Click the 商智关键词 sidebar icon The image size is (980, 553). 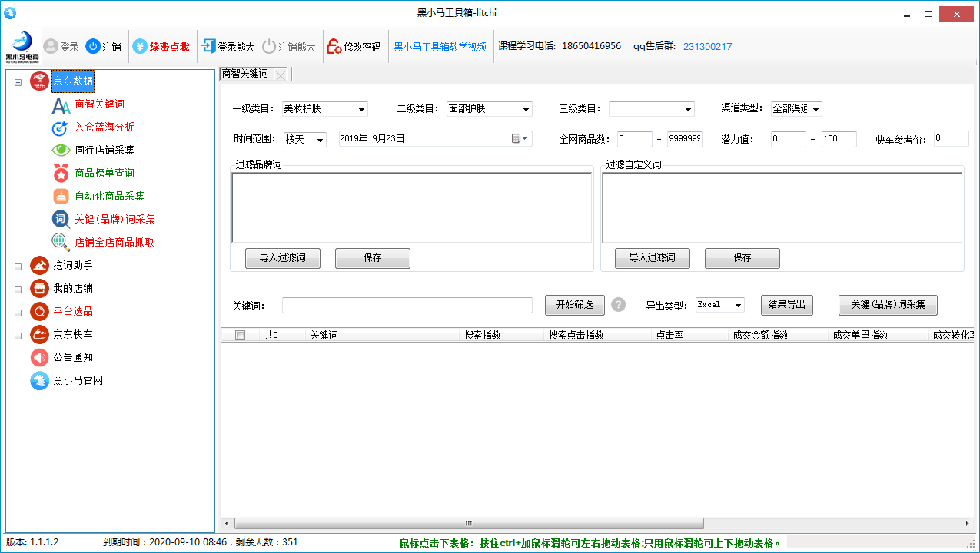[x=61, y=104]
